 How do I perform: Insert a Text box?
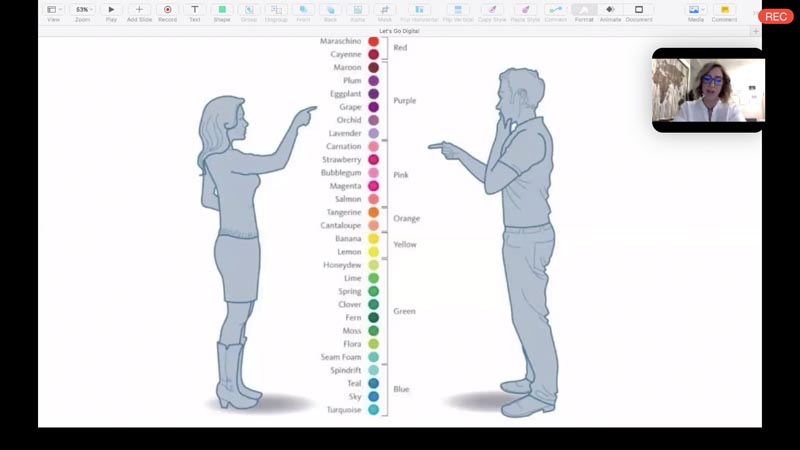194,10
